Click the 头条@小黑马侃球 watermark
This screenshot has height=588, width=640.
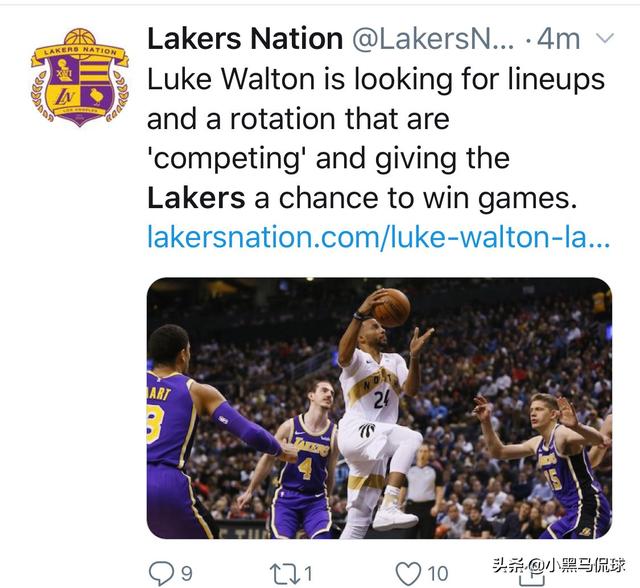point(558,566)
